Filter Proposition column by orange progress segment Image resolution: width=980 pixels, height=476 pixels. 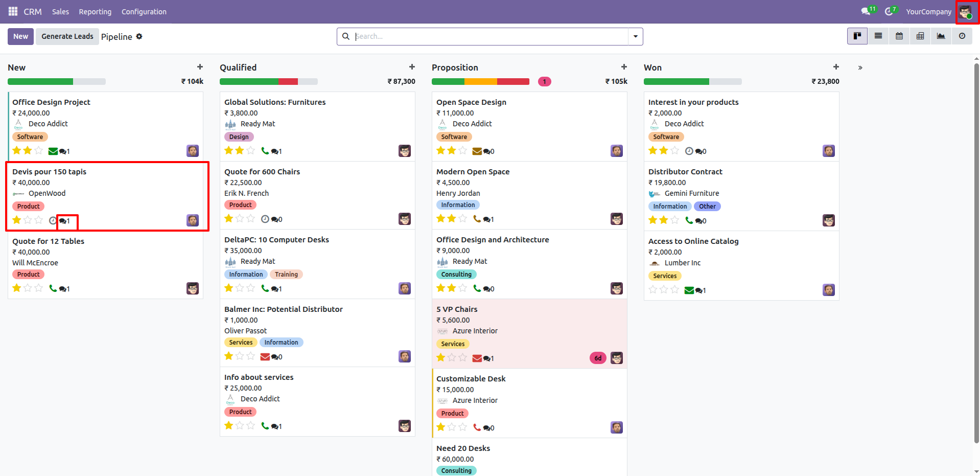point(481,81)
